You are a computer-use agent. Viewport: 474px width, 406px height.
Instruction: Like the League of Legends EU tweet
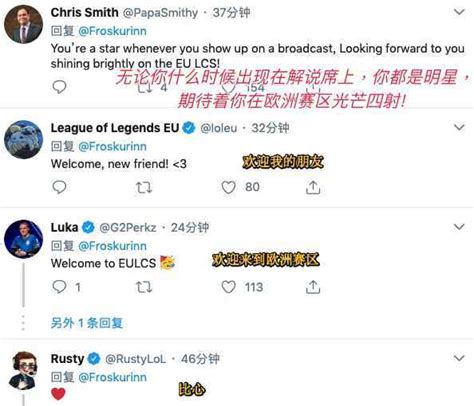tap(229, 187)
